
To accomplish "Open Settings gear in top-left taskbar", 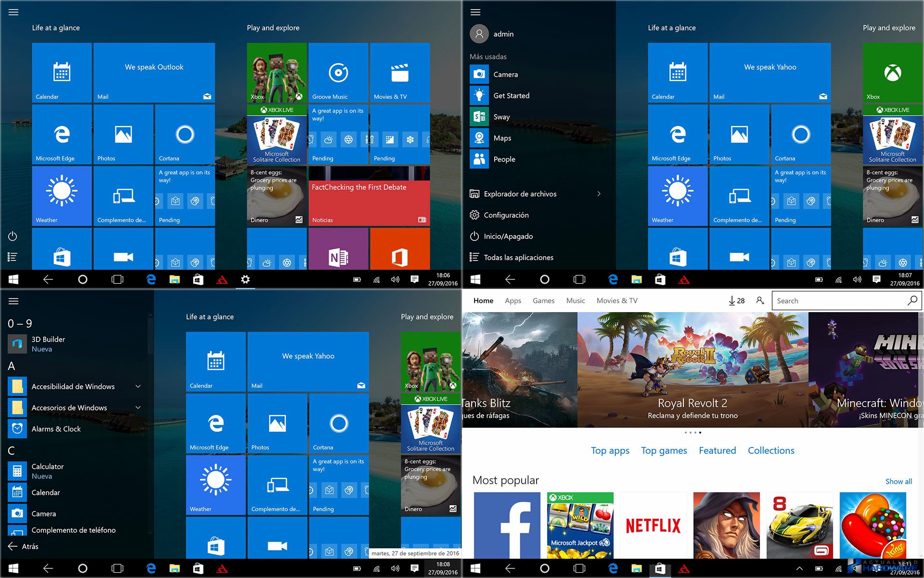I will [x=245, y=279].
